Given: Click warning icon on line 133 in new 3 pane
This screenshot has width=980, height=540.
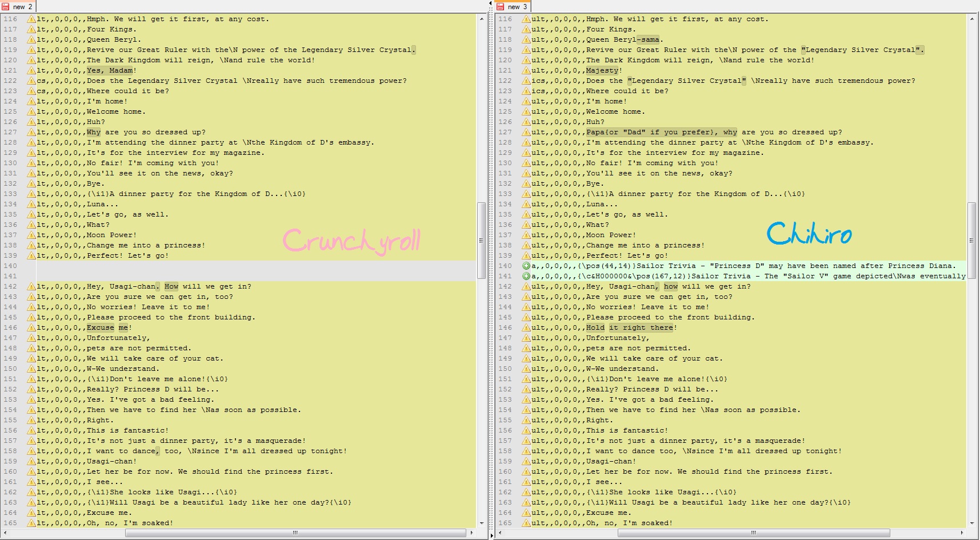Looking at the screenshot, I should coord(526,194).
